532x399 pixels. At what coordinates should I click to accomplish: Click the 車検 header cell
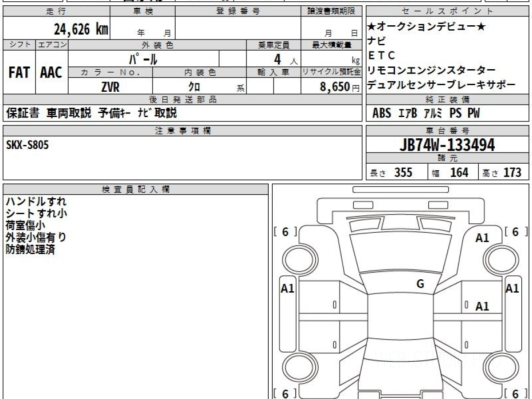click(143, 12)
